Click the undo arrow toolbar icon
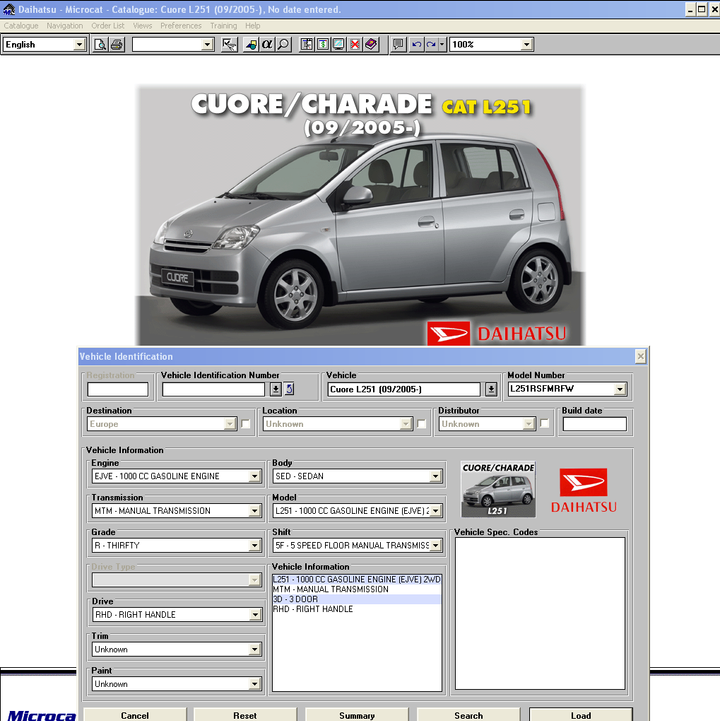Viewport: 720px width, 721px height. tap(417, 45)
